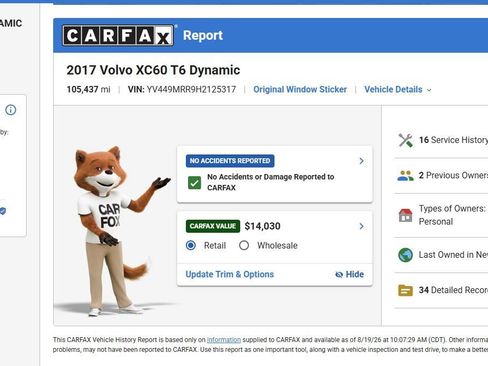Click the $14,030 value amount

pyautogui.click(x=262, y=226)
